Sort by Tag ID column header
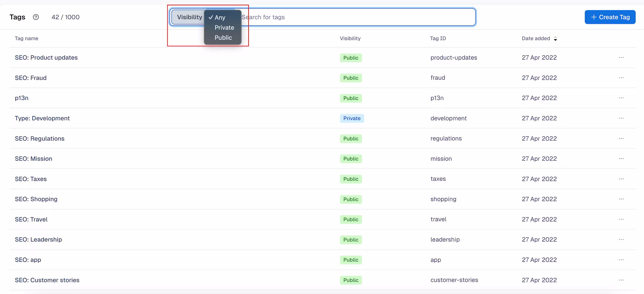644x294 pixels. click(x=438, y=38)
